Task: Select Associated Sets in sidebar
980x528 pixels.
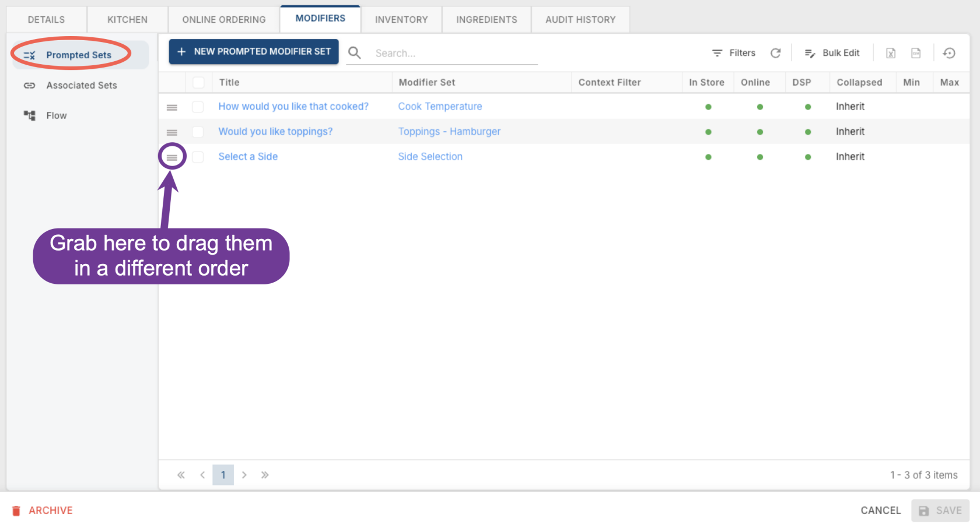Action: [x=80, y=86]
